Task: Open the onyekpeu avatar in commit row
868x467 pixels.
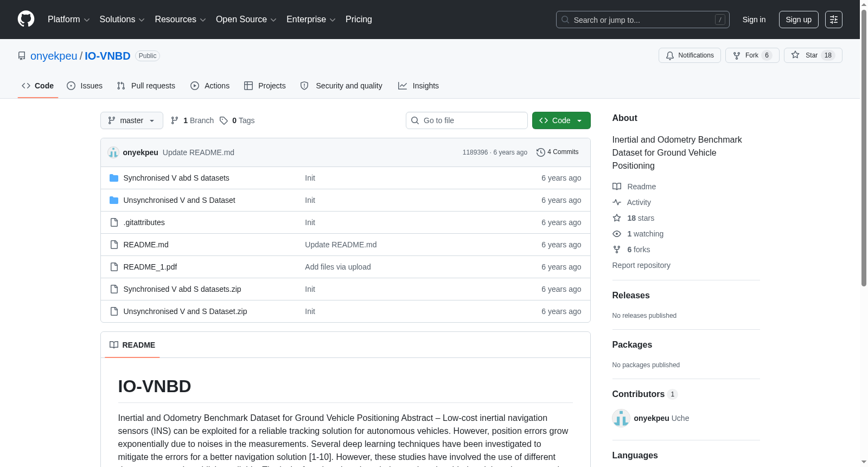Action: pos(113,152)
